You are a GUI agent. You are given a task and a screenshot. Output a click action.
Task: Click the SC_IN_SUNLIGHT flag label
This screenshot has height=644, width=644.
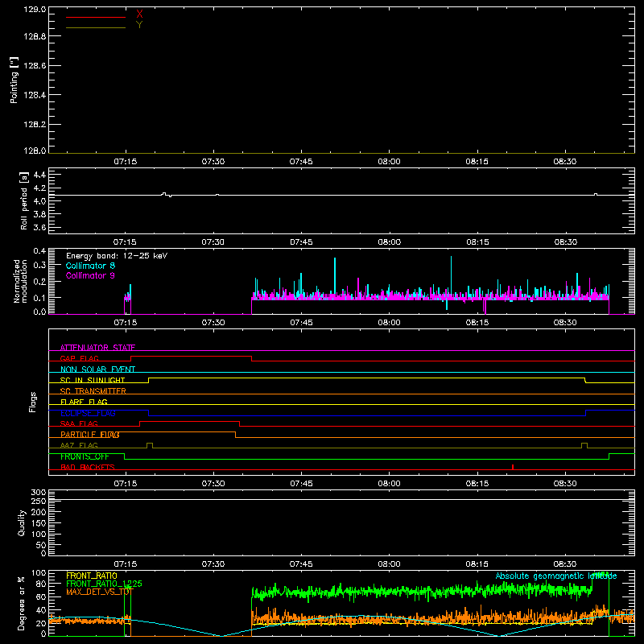[x=93, y=380]
